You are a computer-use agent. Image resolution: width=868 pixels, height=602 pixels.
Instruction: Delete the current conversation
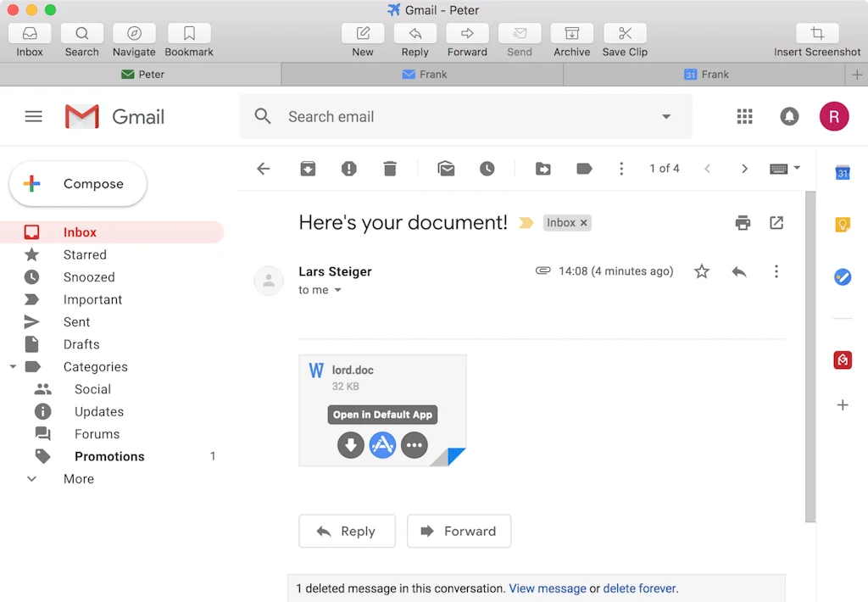pyautogui.click(x=390, y=168)
